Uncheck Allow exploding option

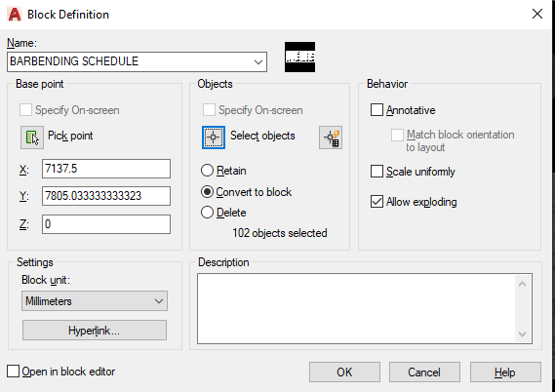coord(377,202)
